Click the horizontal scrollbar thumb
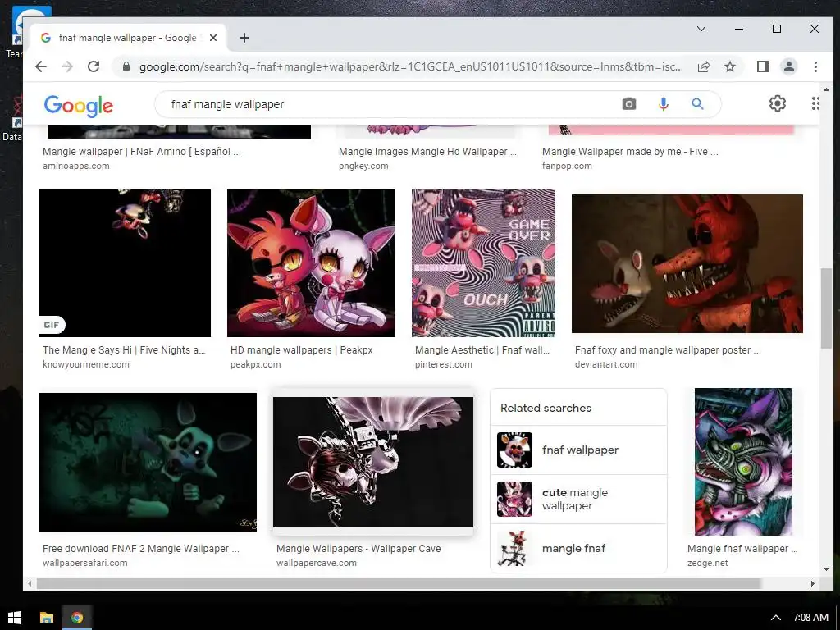The image size is (840, 630). point(399,583)
